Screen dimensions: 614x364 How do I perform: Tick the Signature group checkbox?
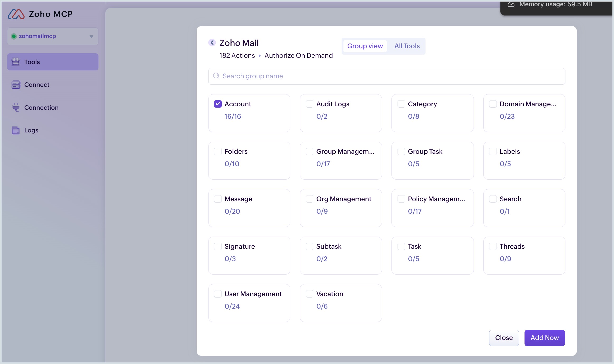coord(218,246)
